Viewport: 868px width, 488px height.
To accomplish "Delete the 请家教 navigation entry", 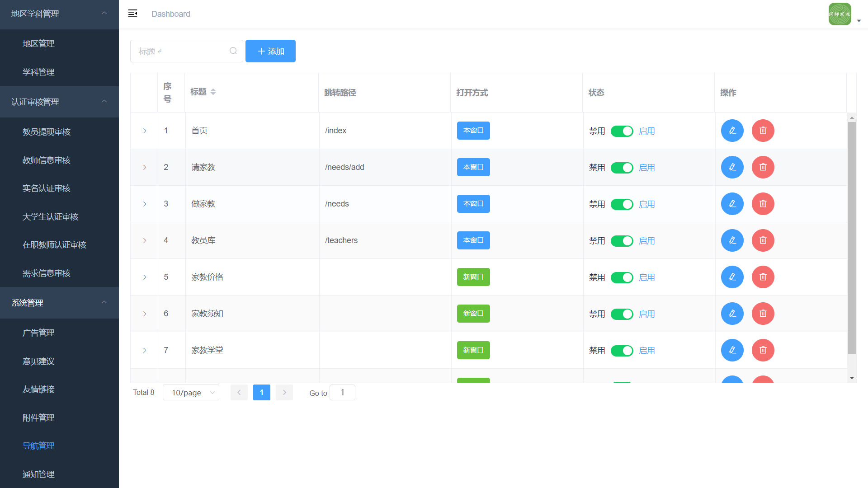I will pyautogui.click(x=763, y=167).
